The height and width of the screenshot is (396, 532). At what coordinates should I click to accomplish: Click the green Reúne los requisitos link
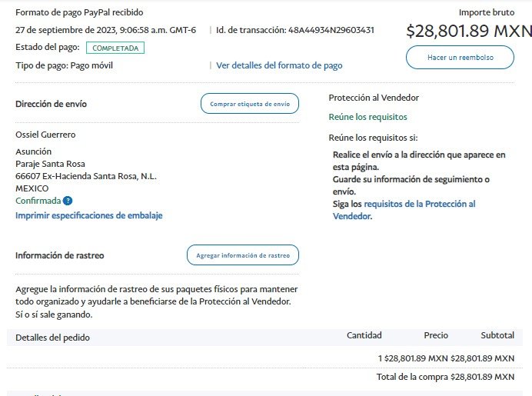pos(367,117)
